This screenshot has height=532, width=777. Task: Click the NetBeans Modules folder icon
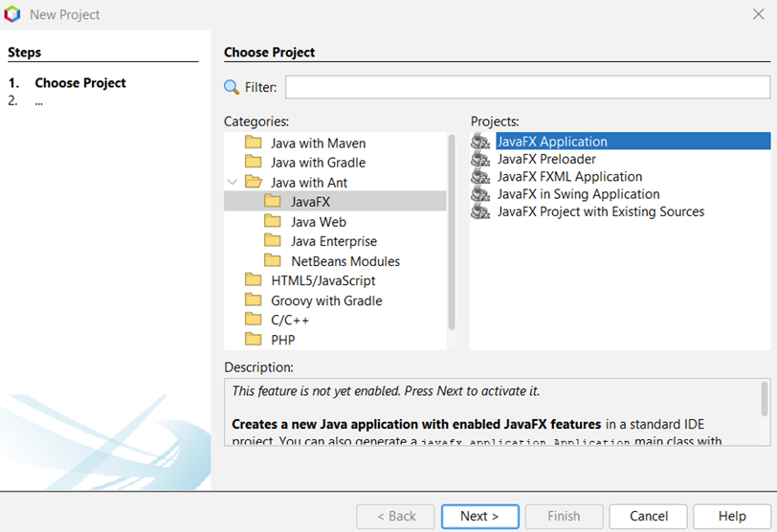click(273, 260)
